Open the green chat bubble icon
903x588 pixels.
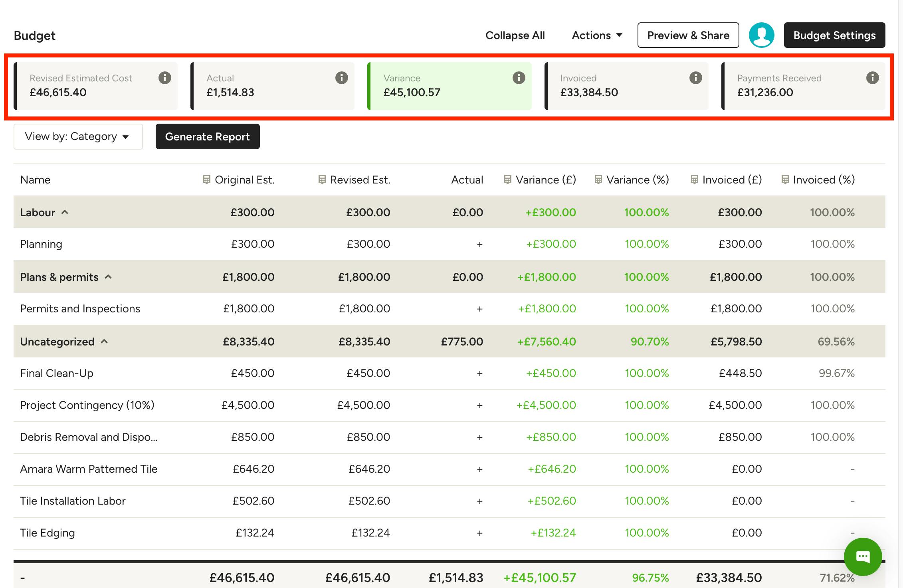click(x=863, y=556)
